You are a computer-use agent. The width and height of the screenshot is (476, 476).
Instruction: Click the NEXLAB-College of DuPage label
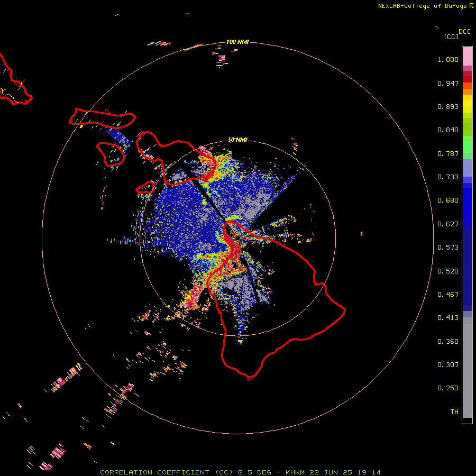pos(423,6)
